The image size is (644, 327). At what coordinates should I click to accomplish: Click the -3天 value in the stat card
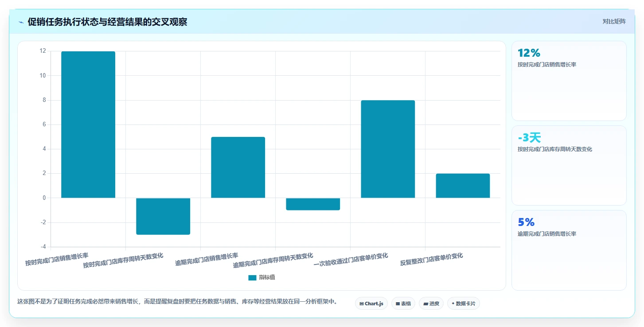pyautogui.click(x=529, y=138)
